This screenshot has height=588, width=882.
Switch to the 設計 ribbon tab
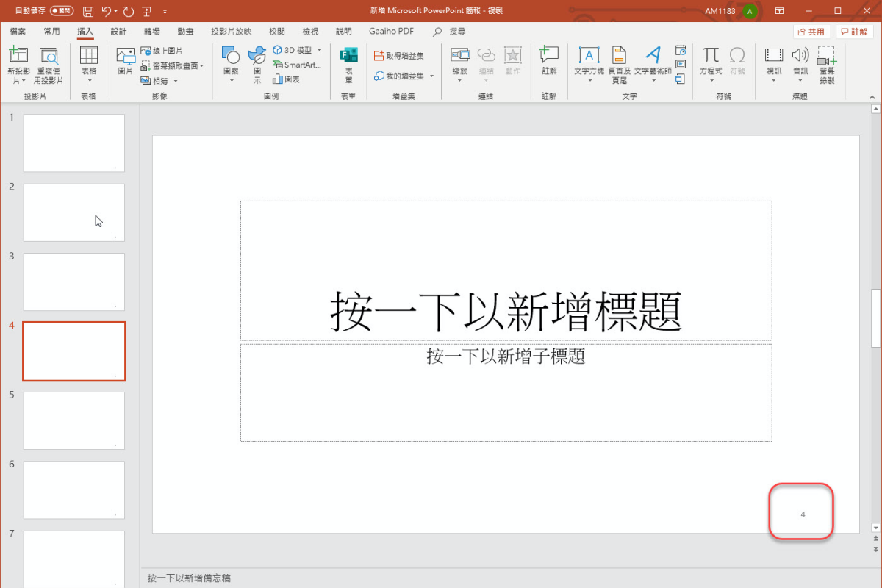click(118, 31)
